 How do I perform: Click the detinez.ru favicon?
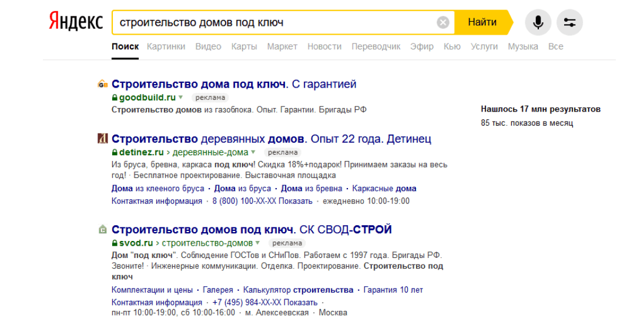pyautogui.click(x=102, y=139)
